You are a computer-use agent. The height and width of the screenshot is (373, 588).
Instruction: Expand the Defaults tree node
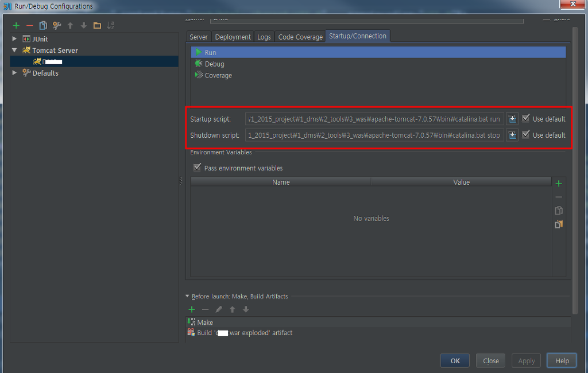coord(14,72)
